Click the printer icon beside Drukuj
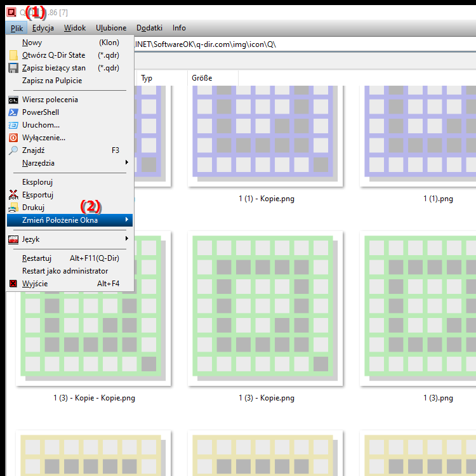 point(13,208)
